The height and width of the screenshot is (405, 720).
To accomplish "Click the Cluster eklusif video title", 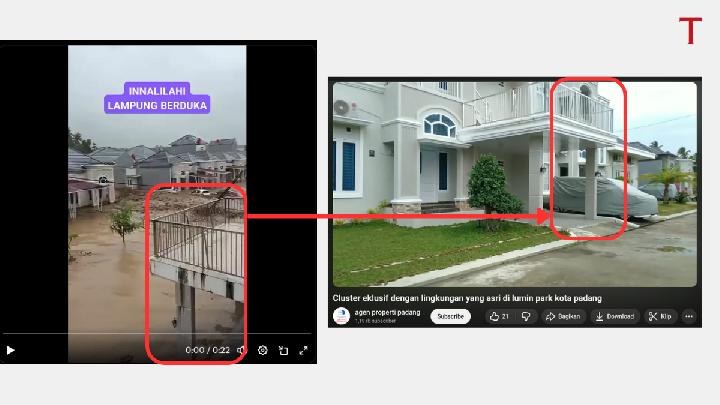I will pyautogui.click(x=467, y=298).
